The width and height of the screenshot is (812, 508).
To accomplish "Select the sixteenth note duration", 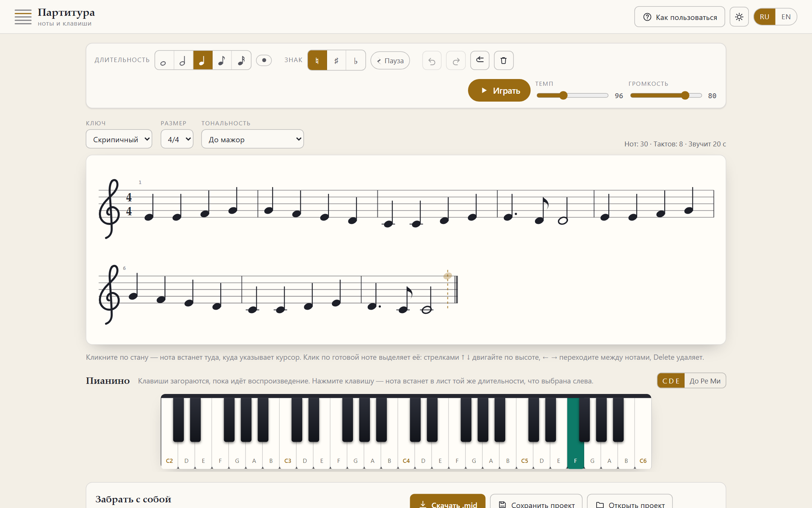I will tap(241, 60).
